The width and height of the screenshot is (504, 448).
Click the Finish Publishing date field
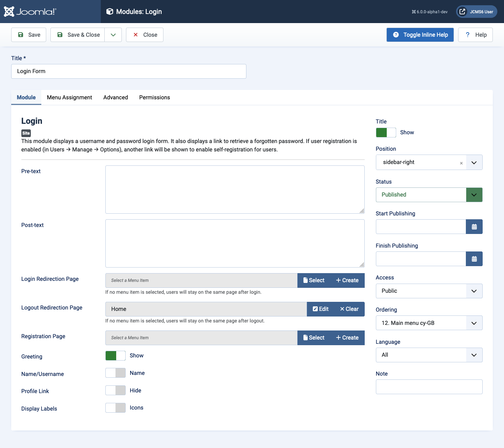[x=421, y=259]
